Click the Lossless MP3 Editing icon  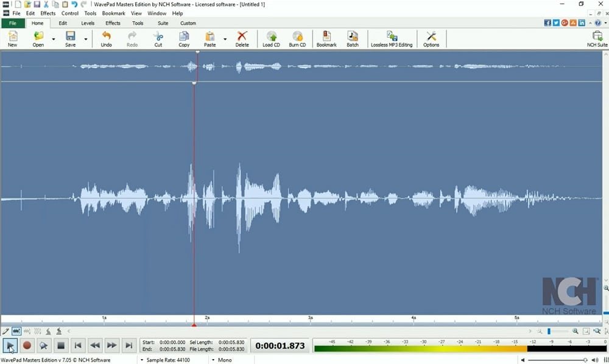tap(392, 39)
